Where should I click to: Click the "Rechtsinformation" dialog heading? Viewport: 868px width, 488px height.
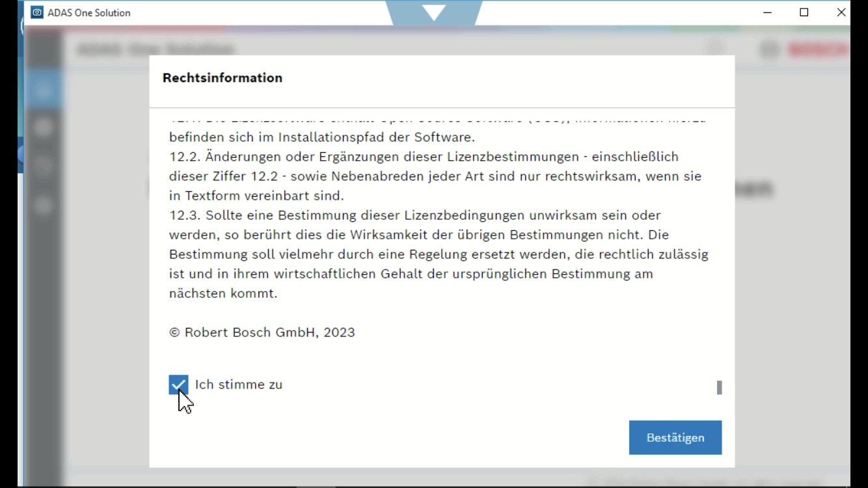(x=223, y=78)
